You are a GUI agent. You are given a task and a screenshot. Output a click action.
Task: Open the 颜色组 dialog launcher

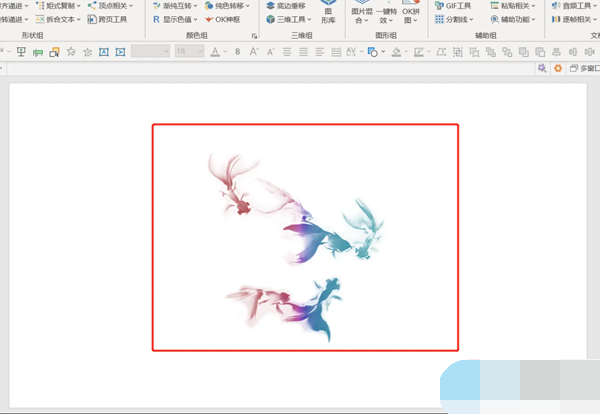coord(254,35)
